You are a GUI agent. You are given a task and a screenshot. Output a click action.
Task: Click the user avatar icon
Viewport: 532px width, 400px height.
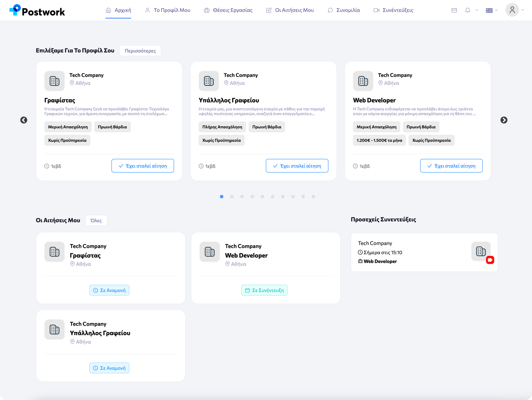(512, 10)
